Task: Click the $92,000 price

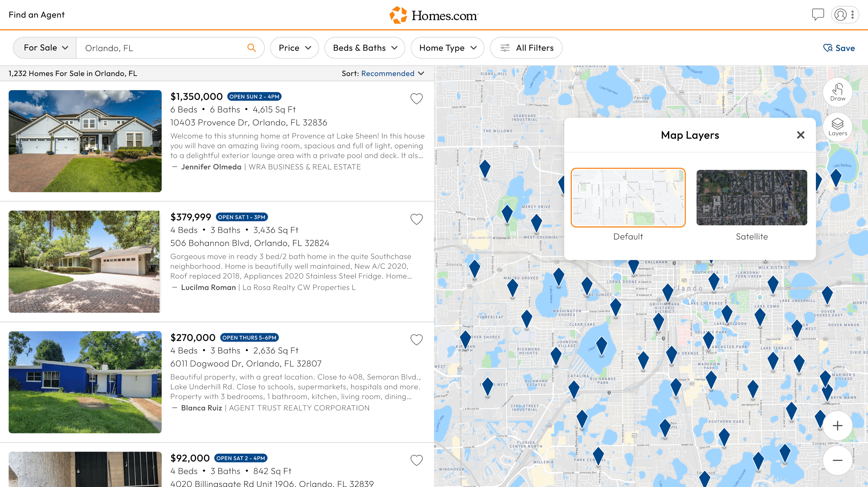Action: [190, 458]
